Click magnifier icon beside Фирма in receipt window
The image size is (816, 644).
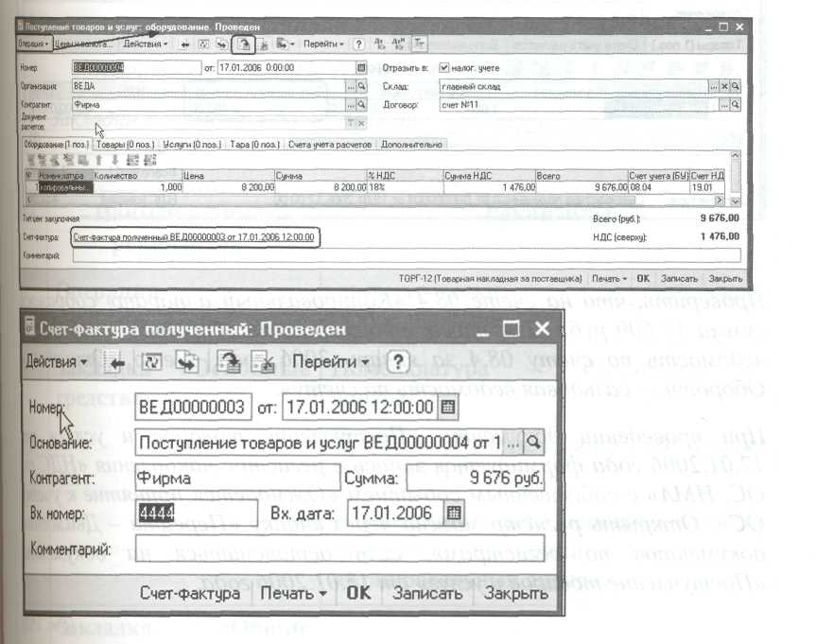362,105
